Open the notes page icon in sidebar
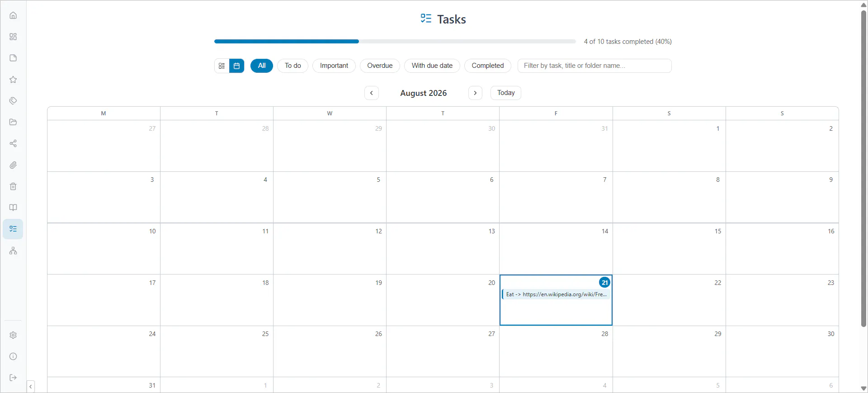Image resolution: width=868 pixels, height=393 pixels. point(13,58)
